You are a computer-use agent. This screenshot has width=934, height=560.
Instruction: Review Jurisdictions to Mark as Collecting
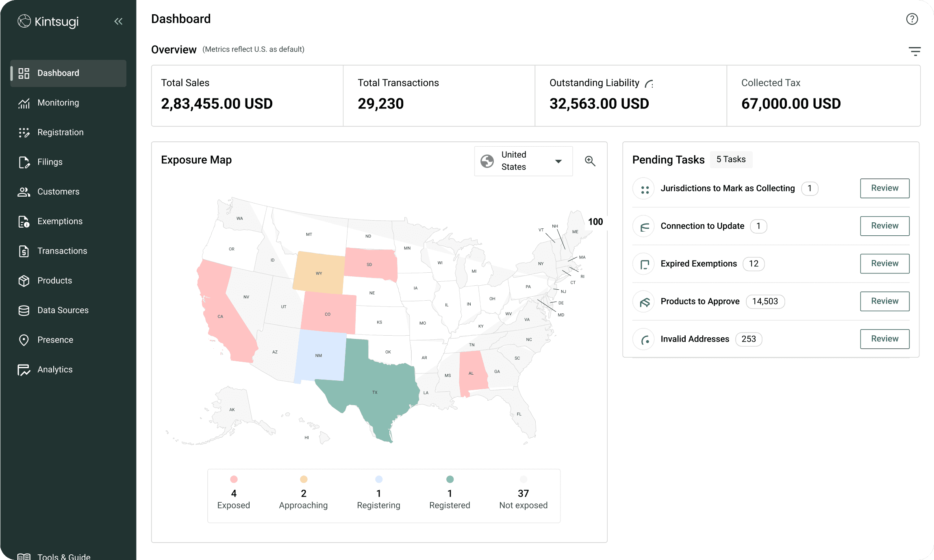884,188
